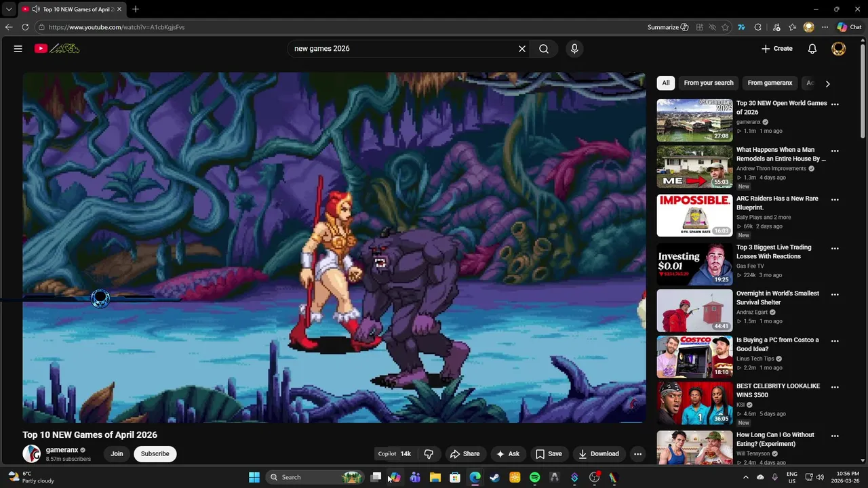Click the youtube.com address bar

click(x=339, y=27)
